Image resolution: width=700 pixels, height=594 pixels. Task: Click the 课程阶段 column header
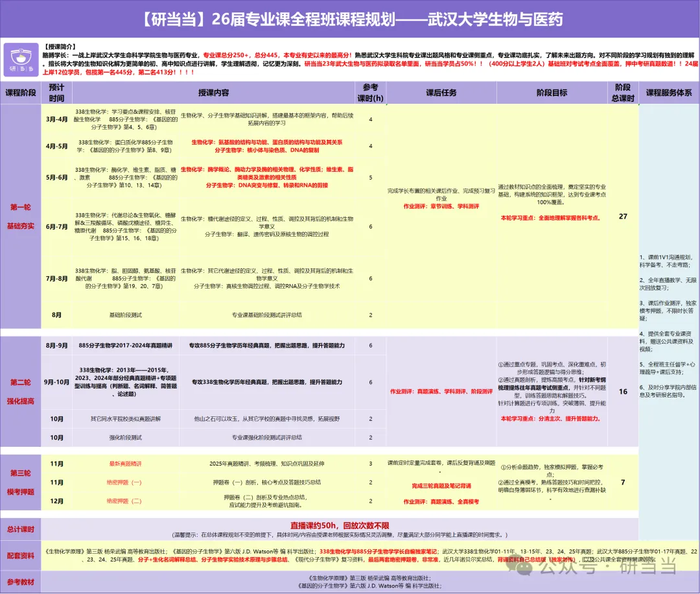(x=21, y=93)
